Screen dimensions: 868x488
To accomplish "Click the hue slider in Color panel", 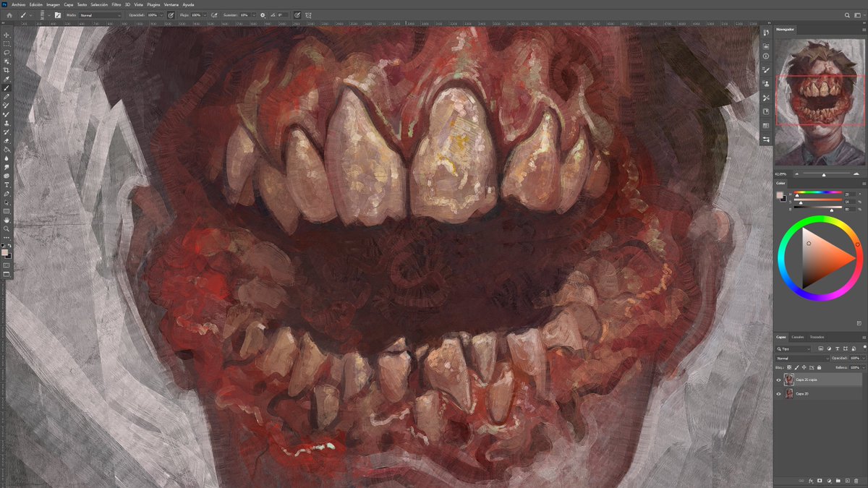I will click(817, 192).
